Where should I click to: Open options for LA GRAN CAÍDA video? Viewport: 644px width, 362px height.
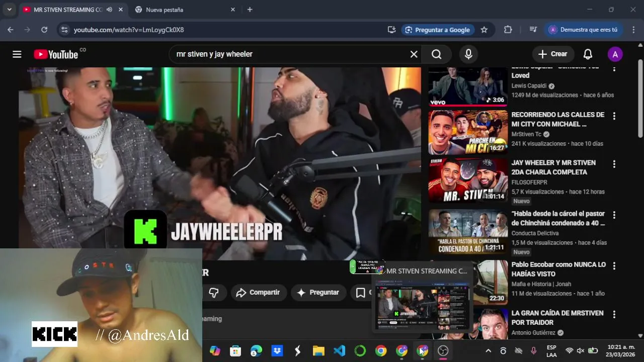(614, 315)
